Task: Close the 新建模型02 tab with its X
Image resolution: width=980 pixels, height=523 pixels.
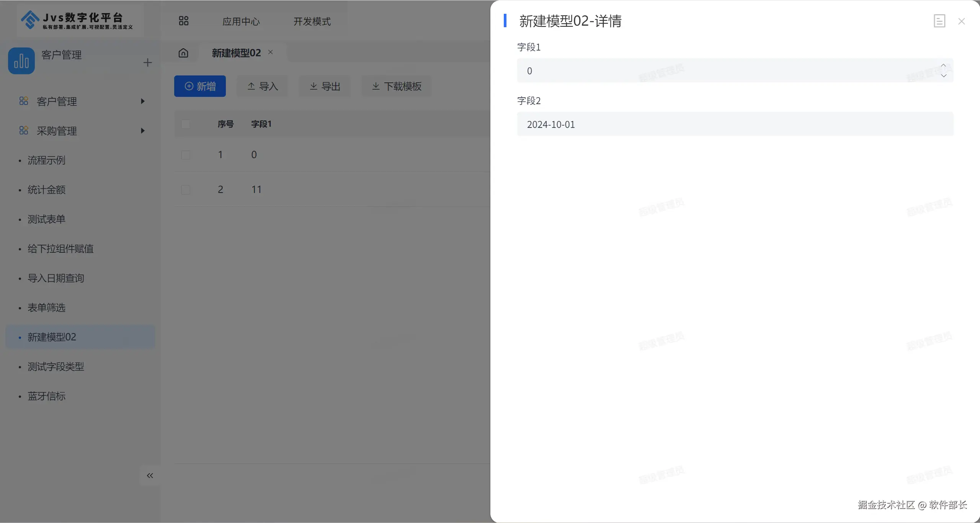Action: point(271,52)
